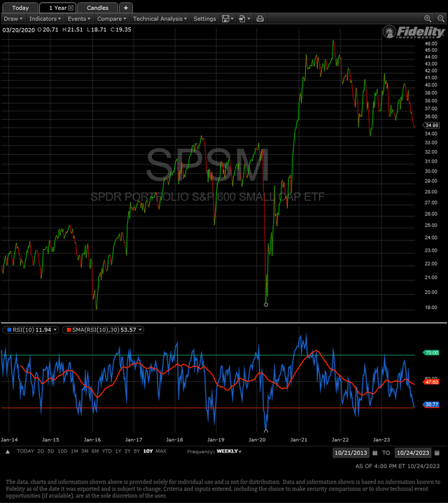
Task: Click the 70.00 overbought level label
Action: click(431, 352)
